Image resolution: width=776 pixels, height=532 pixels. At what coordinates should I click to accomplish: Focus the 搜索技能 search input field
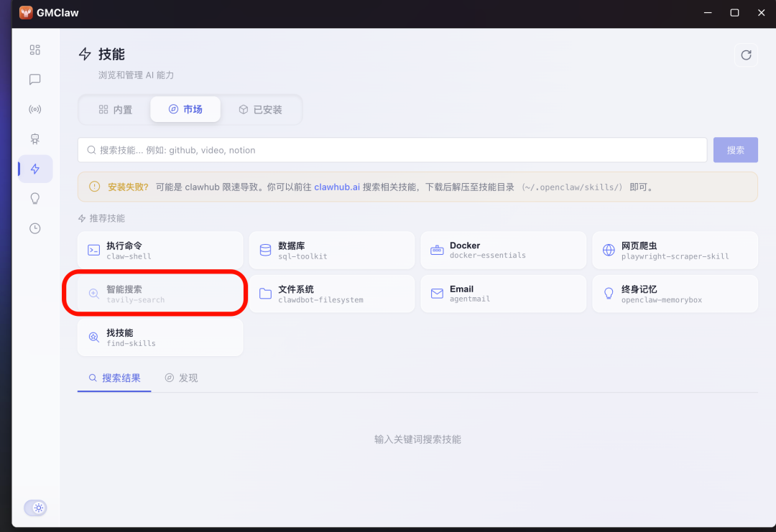tap(392, 150)
